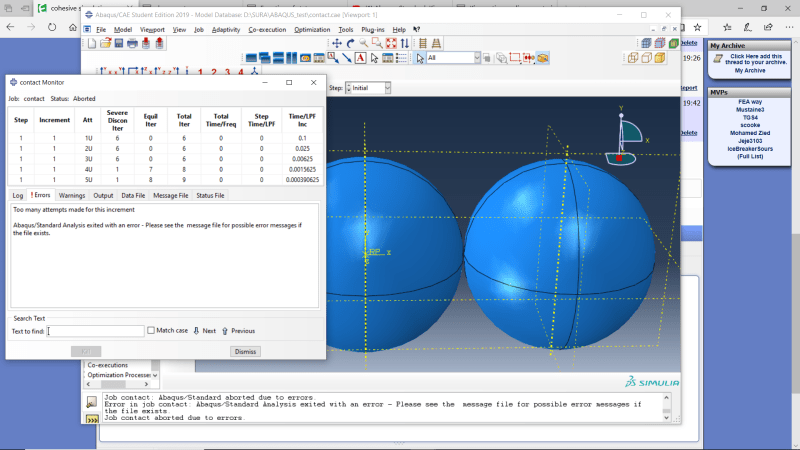
Task: Open the Model menu
Action: [122, 30]
